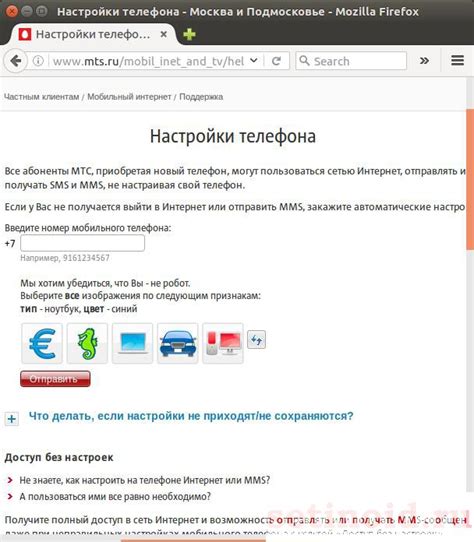
Task: Click the mobile phone number field
Action: pos(82,243)
